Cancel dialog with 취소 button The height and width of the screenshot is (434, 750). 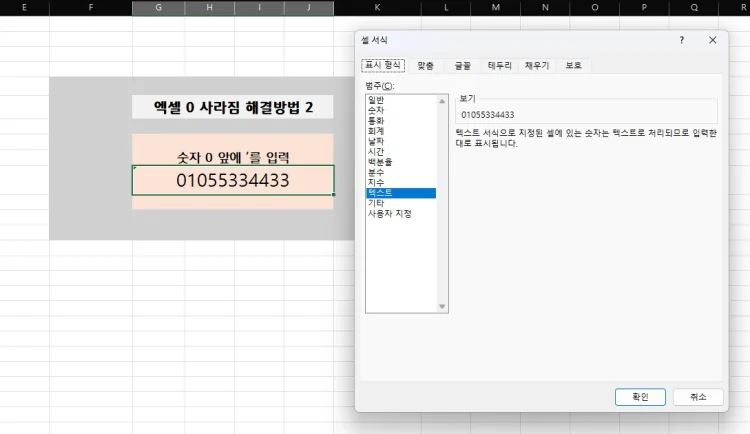click(x=698, y=397)
